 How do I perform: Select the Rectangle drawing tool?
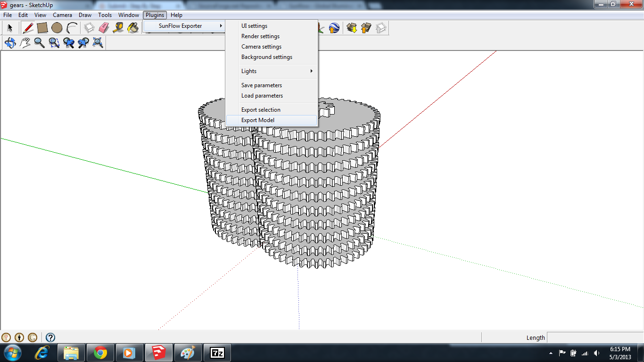click(x=42, y=28)
